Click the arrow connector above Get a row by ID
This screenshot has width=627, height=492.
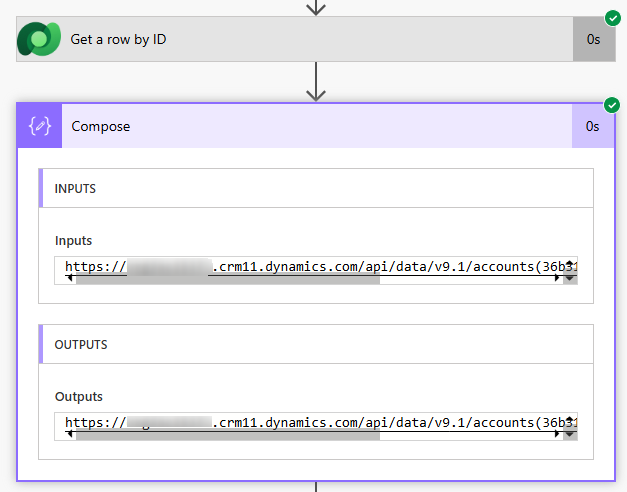(x=316, y=7)
